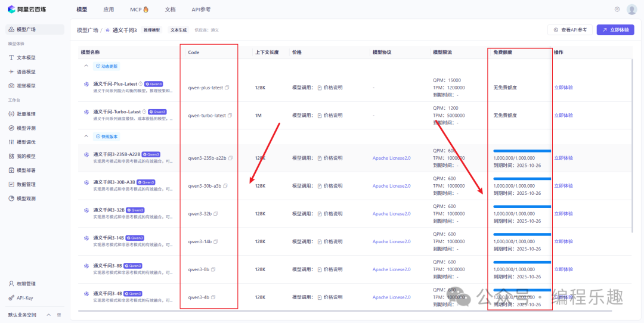Click price document icon for 通义千问-Plus-Latest
This screenshot has height=323, width=644.
coord(320,88)
